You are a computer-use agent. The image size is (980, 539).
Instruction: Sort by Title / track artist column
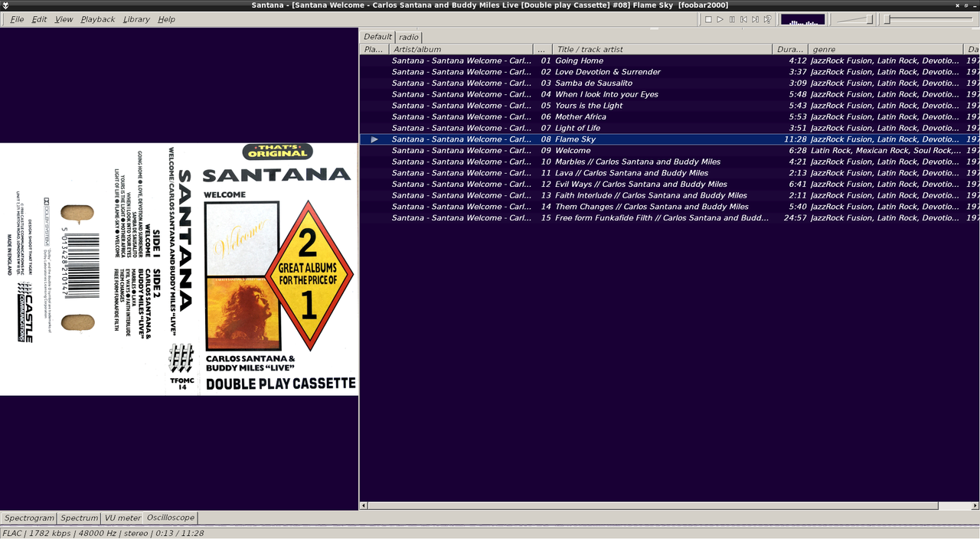tap(662, 49)
